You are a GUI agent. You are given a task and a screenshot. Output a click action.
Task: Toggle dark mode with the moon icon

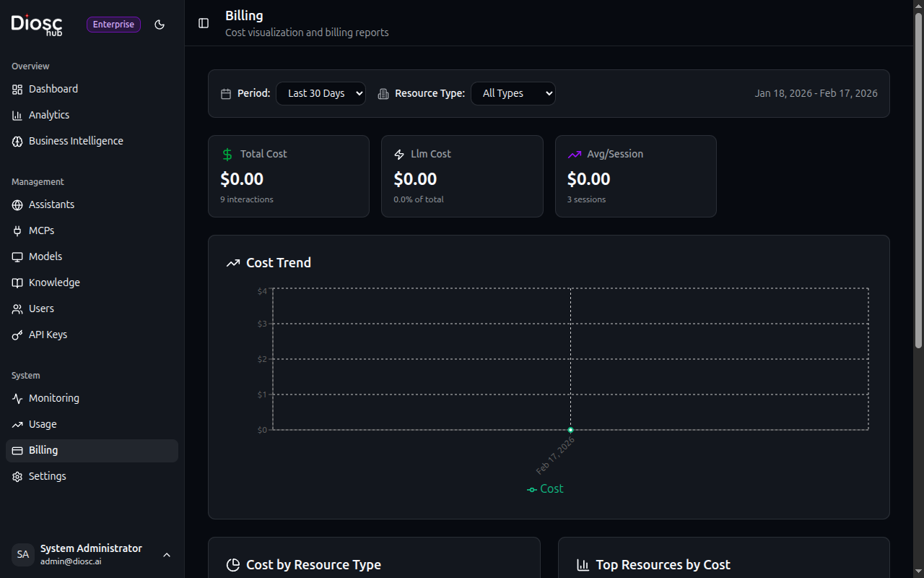pos(160,25)
